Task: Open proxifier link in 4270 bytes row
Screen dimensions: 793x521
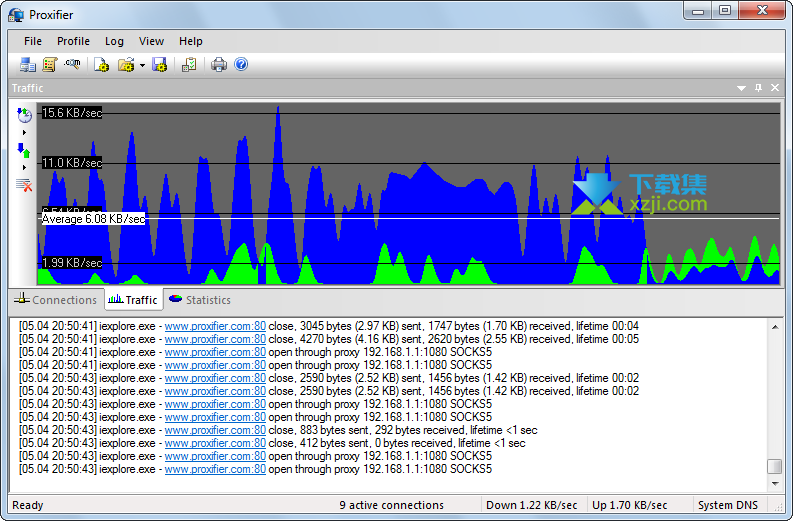Action: [215, 339]
